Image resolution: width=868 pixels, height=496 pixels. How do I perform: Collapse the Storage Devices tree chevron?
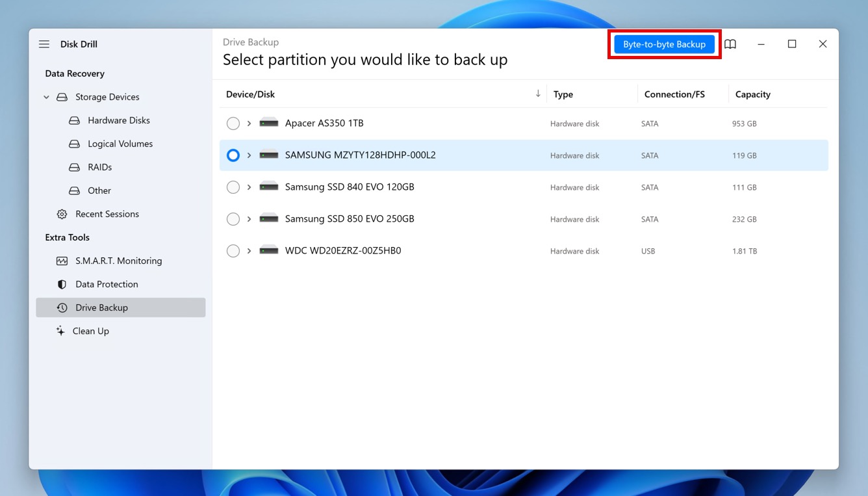tap(46, 97)
